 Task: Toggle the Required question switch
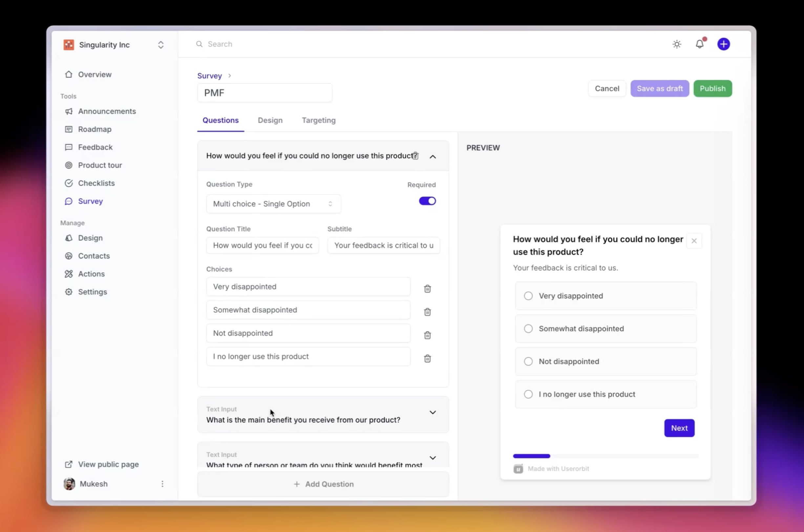[x=427, y=201]
